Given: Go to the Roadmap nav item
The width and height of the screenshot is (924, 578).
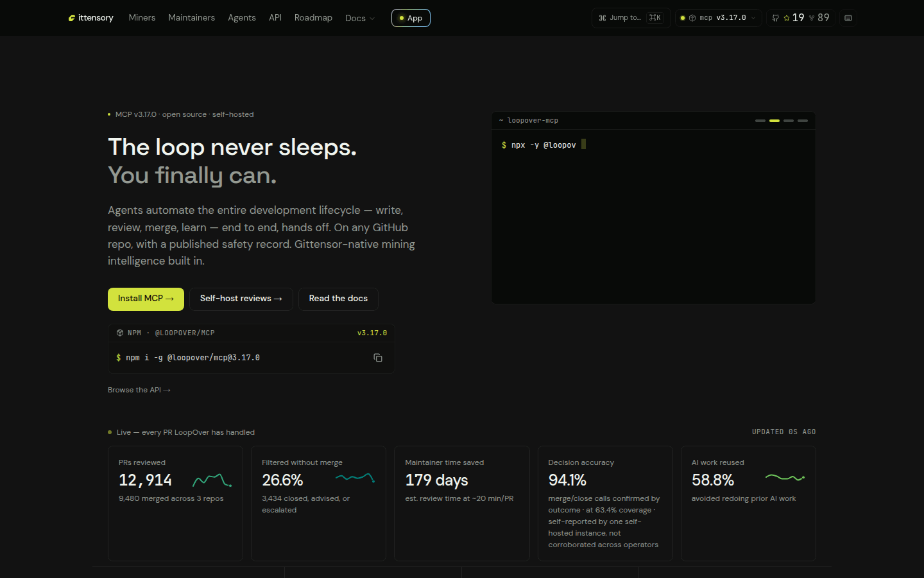Looking at the screenshot, I should (313, 18).
